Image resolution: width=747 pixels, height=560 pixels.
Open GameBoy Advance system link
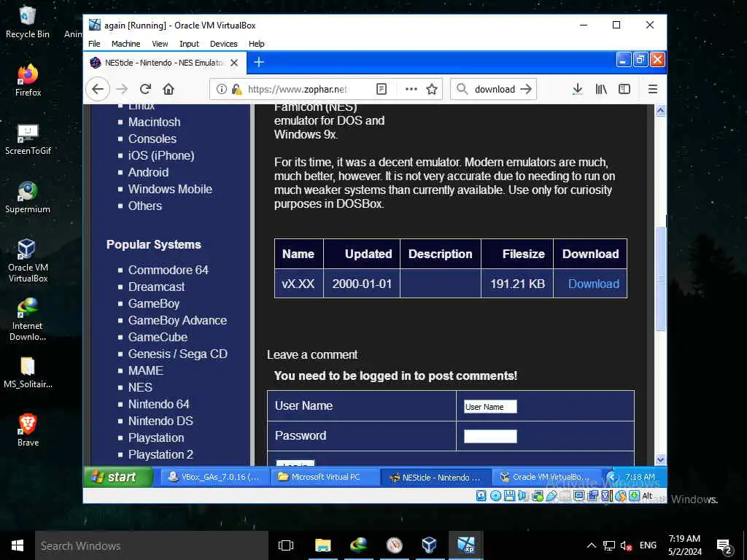click(x=177, y=320)
